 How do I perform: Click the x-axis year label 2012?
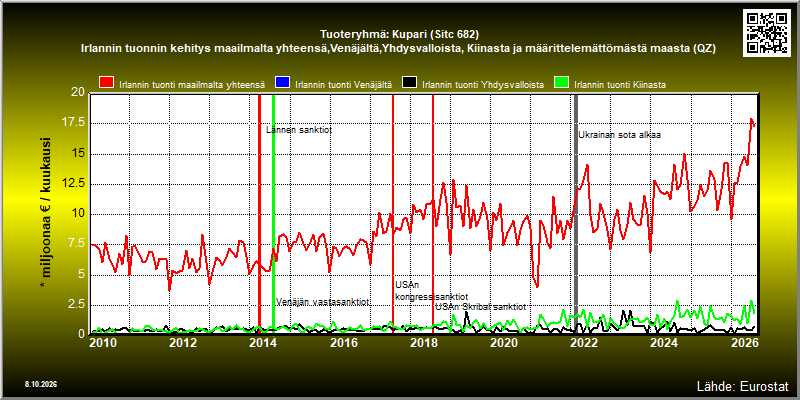[x=184, y=341]
